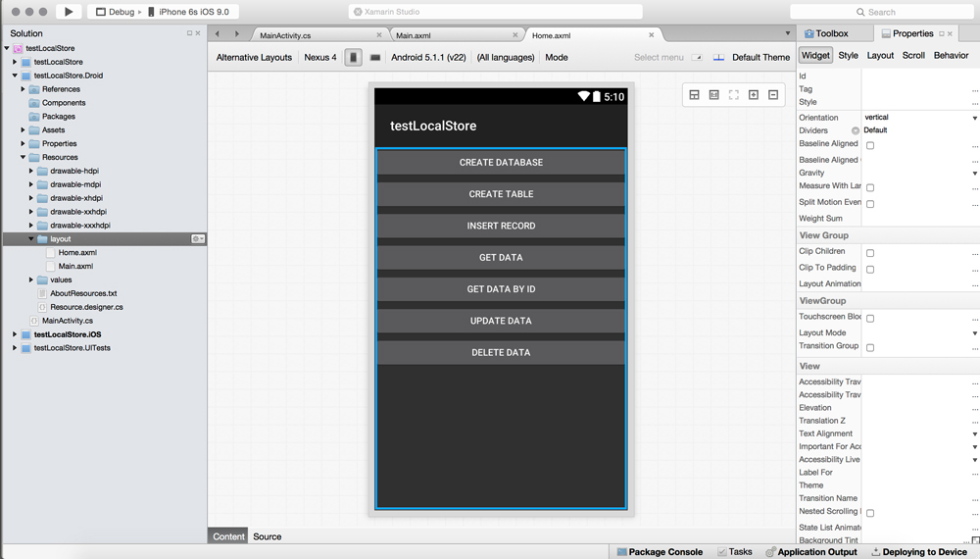Screen dimensions: 980x559
Task: Expand the testLocalStore.iOS project
Action: point(15,334)
